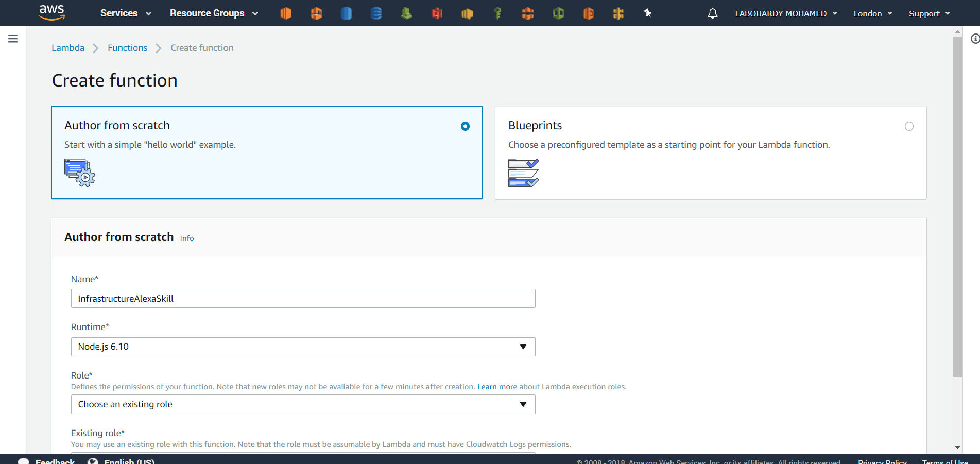Click the globe icon beside English (US)
The image size is (980, 464).
coord(93,461)
